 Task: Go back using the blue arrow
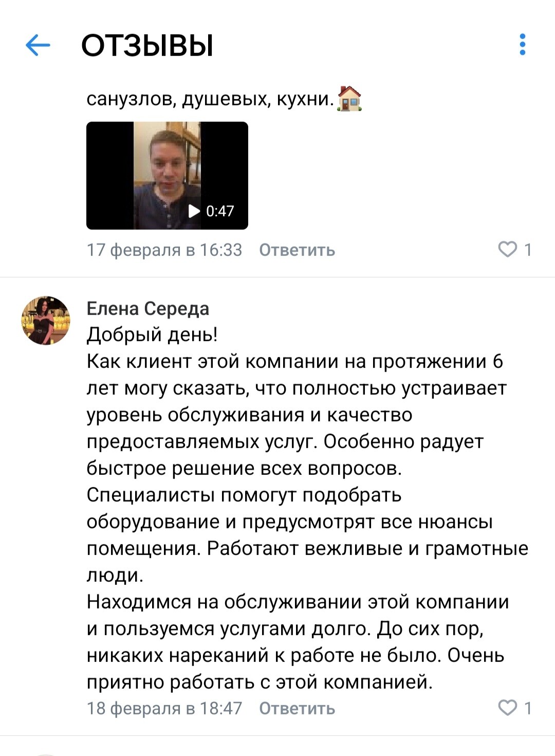click(x=38, y=45)
